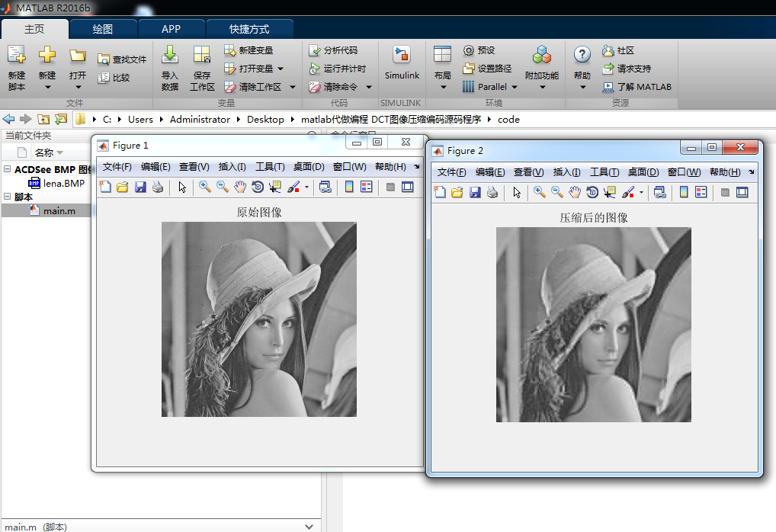Click Print icon in Figure 2 toolbar
Screen dimensions: 776x532
pyautogui.click(x=492, y=192)
